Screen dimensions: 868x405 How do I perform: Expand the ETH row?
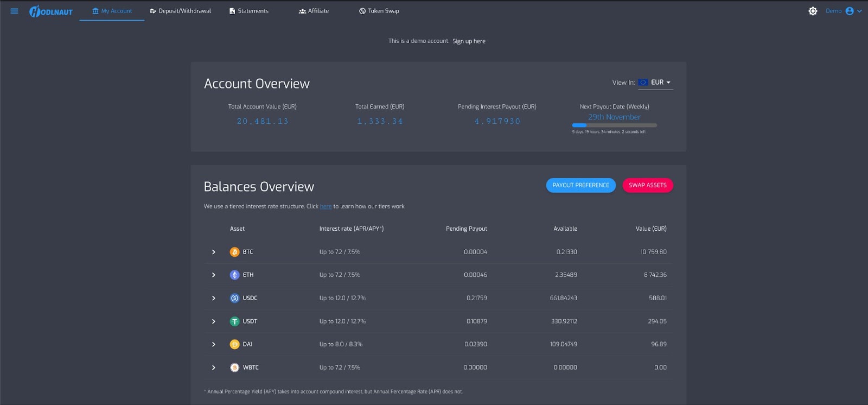214,275
